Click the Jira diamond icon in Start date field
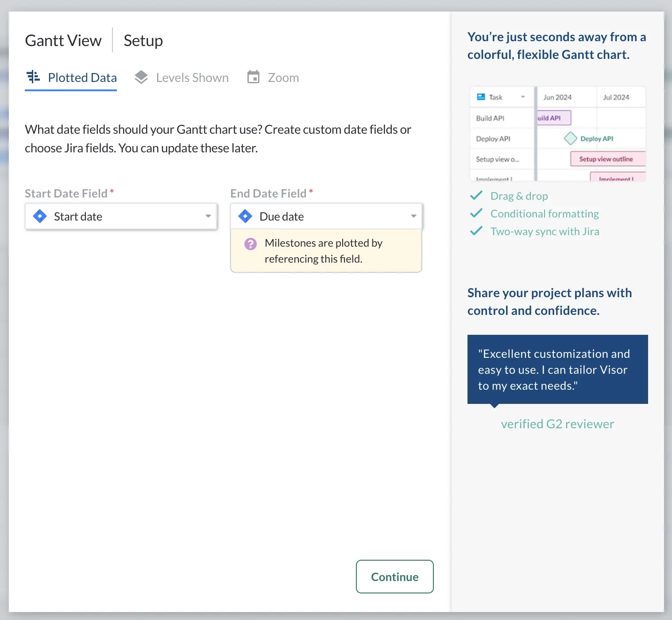 click(x=39, y=216)
